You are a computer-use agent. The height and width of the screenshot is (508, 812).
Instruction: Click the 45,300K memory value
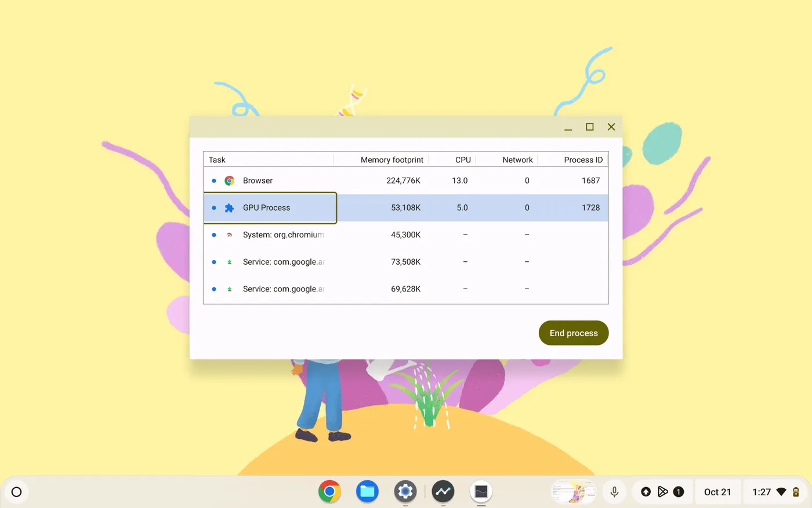click(x=405, y=235)
